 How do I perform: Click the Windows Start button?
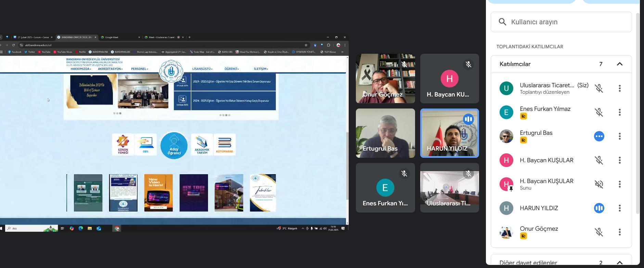coord(1,228)
